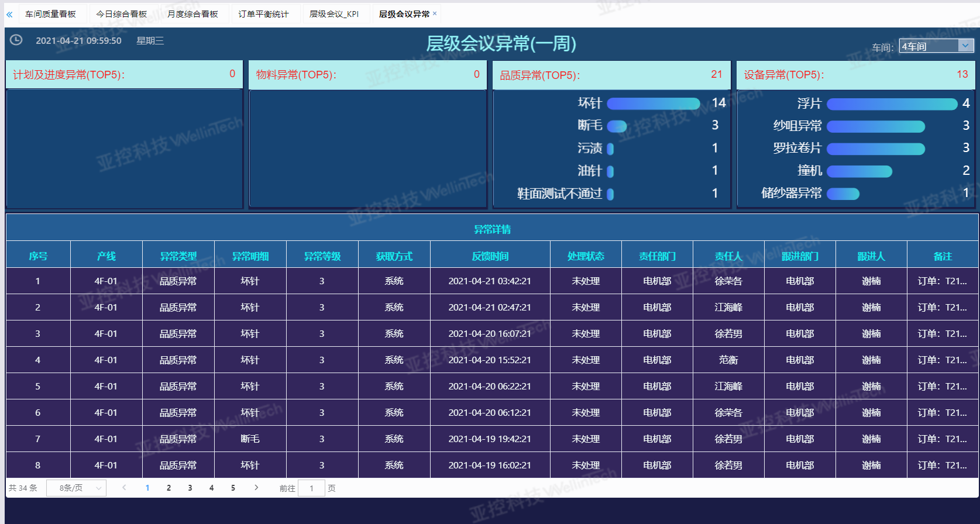
Task: Open the 月度综合看板 tab
Action: [x=192, y=14]
